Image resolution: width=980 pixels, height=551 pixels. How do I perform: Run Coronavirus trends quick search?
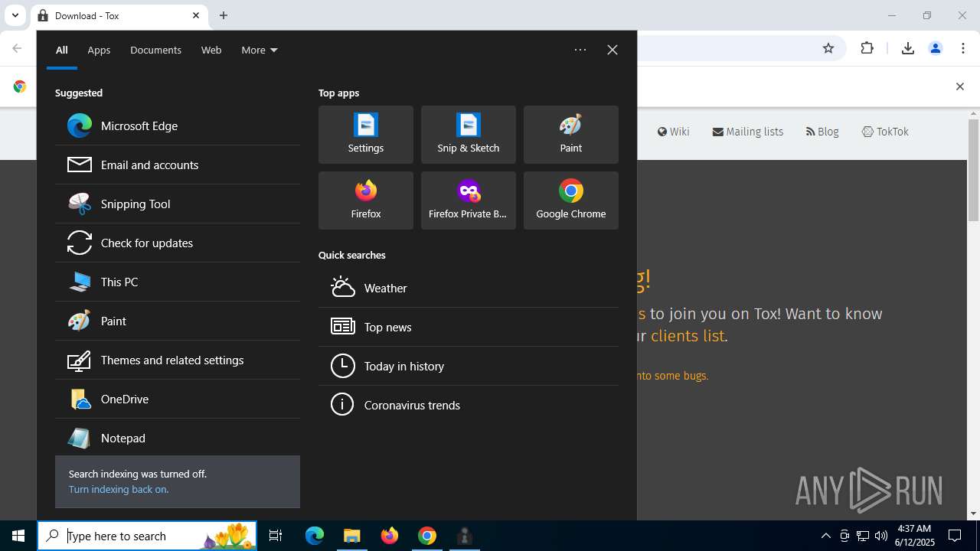pos(469,405)
